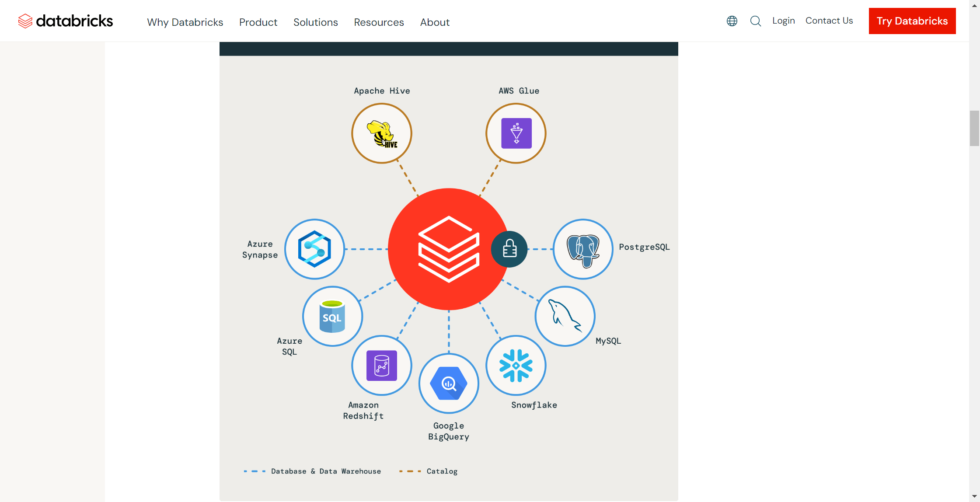The width and height of the screenshot is (980, 502).
Task: Click the central red Databricks stack icon
Action: pos(449,249)
